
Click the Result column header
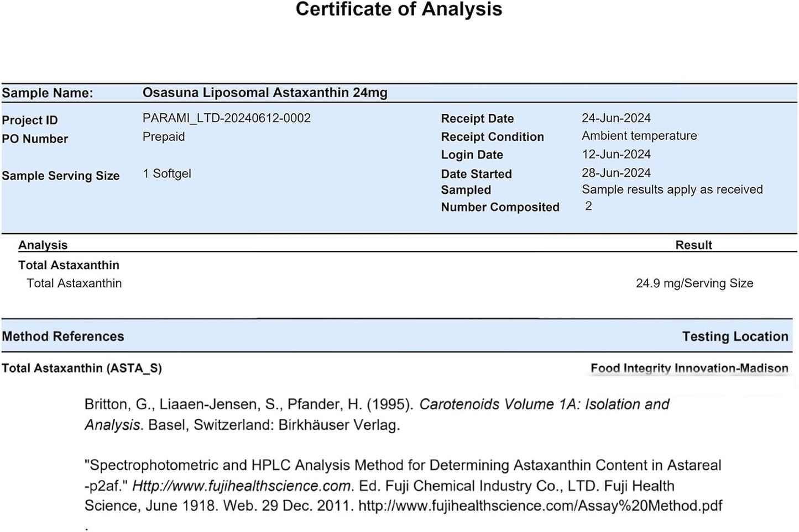(693, 245)
